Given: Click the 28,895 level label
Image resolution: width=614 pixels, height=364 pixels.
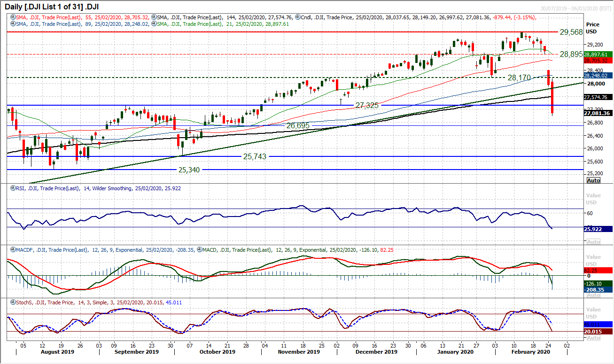Looking at the screenshot, I should point(571,54).
